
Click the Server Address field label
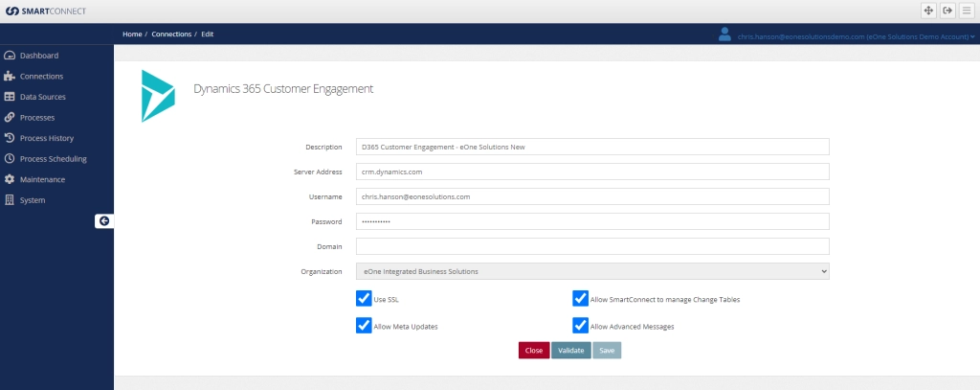tap(318, 172)
